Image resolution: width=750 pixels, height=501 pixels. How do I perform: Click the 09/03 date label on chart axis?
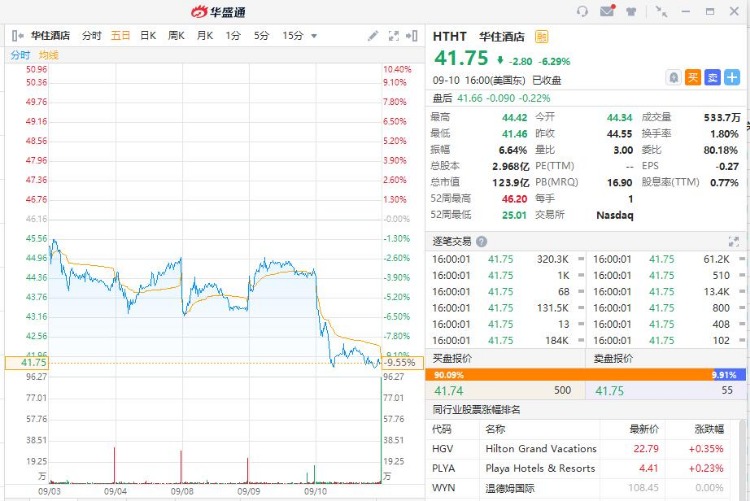[49, 491]
